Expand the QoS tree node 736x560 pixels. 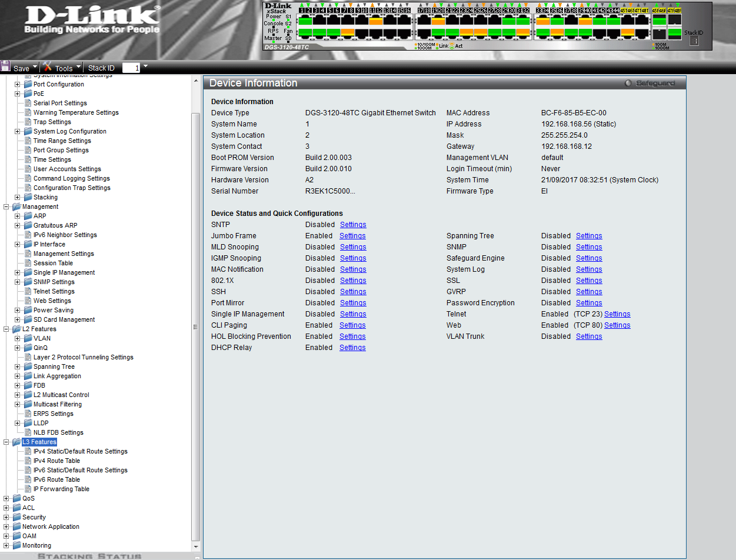(x=6, y=498)
